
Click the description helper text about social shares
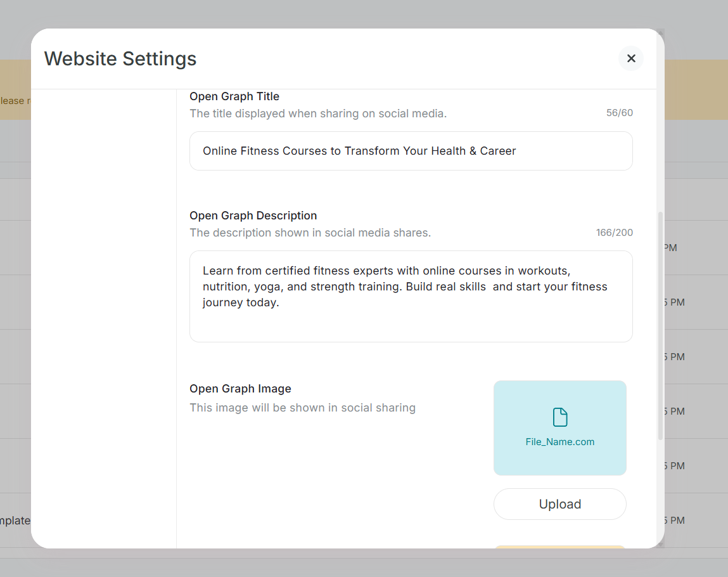pyautogui.click(x=310, y=233)
